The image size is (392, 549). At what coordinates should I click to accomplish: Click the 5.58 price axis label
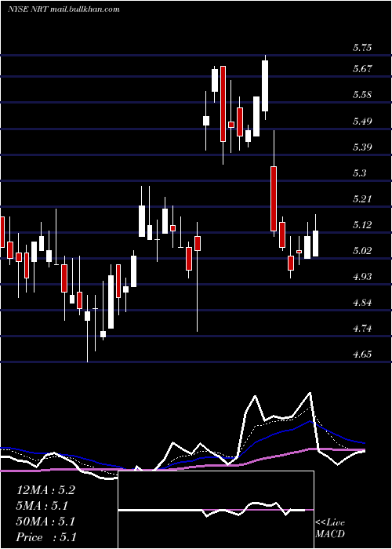pos(362,95)
